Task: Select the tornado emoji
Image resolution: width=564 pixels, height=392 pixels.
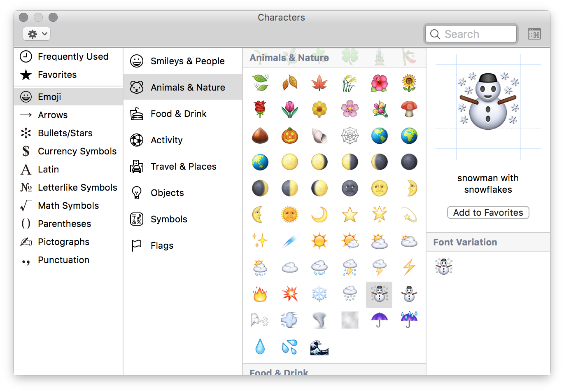Action: point(319,320)
